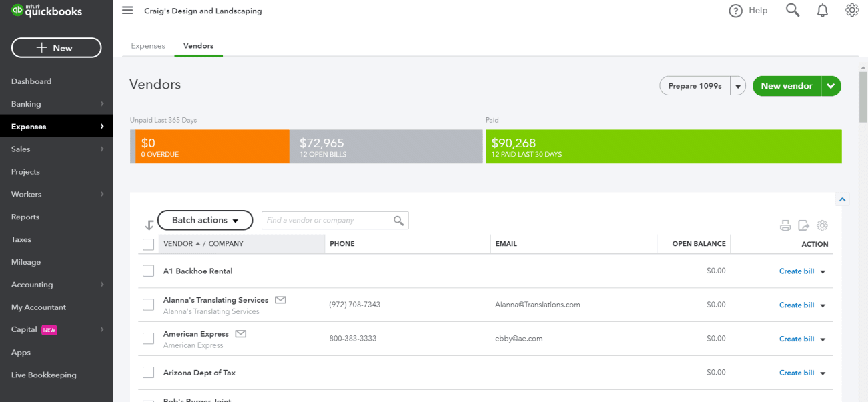This screenshot has width=868, height=402.
Task: Click the envelope icon beside Alanna's Translating Services
Action: point(280,300)
